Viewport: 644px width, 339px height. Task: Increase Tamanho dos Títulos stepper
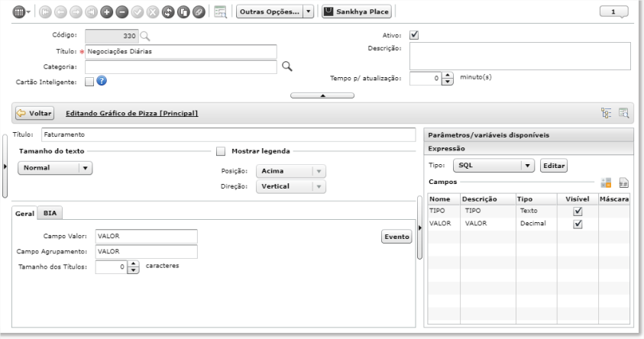(x=133, y=263)
